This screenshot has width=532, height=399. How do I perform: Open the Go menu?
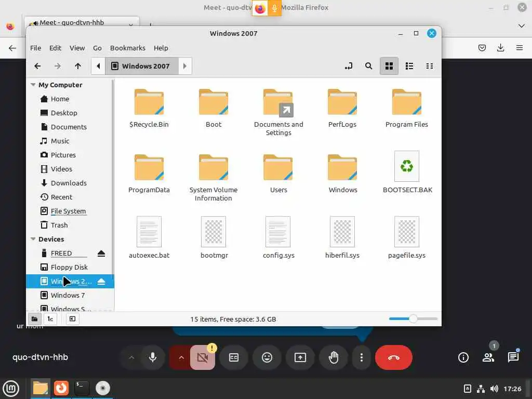tap(97, 48)
